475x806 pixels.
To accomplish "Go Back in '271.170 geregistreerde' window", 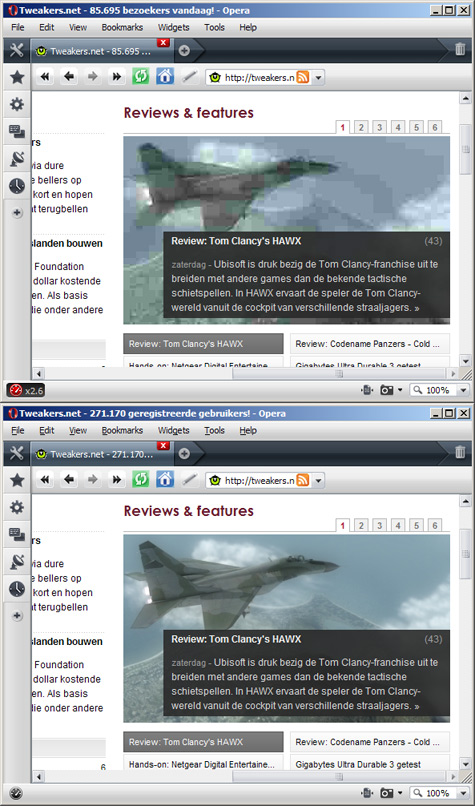I will pos(69,480).
